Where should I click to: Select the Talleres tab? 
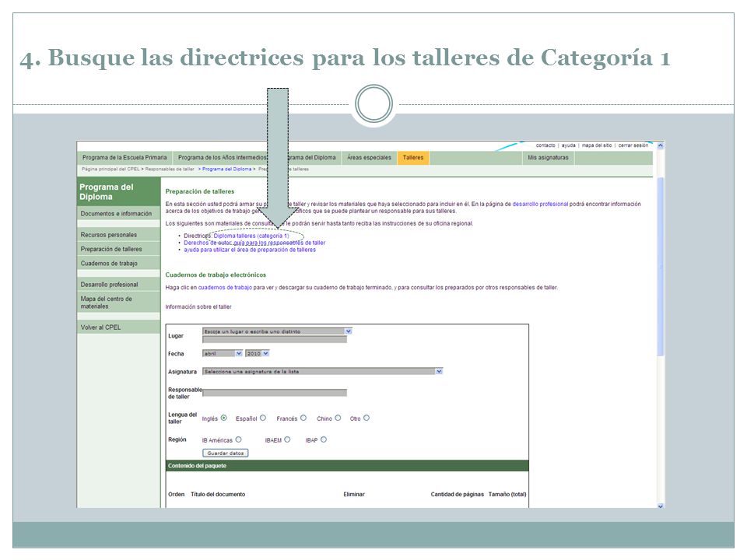413,158
